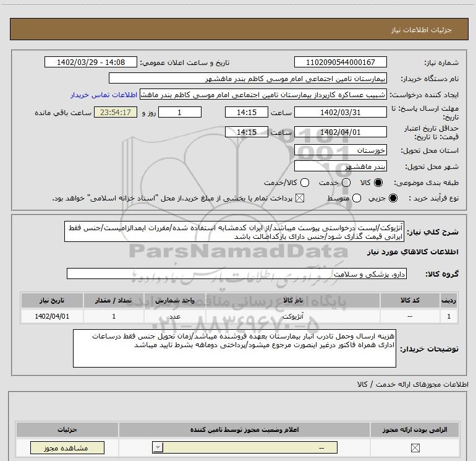Open the permit status dropdown

(x=245, y=447)
